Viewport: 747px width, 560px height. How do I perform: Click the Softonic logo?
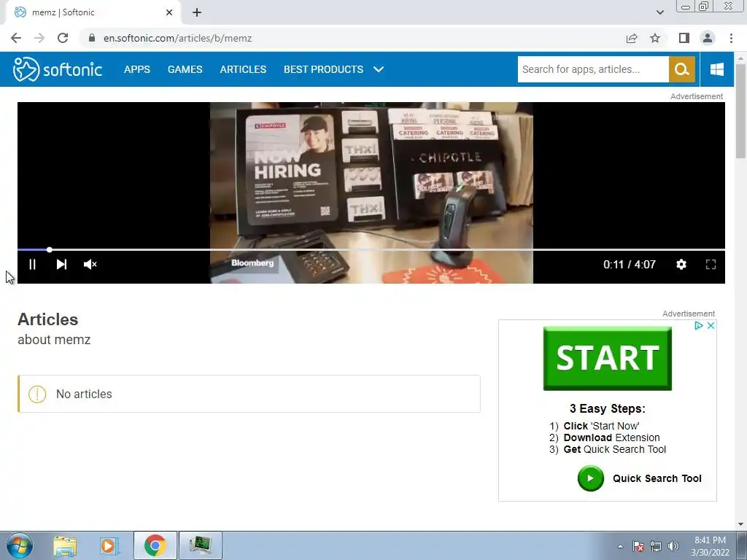[57, 69]
